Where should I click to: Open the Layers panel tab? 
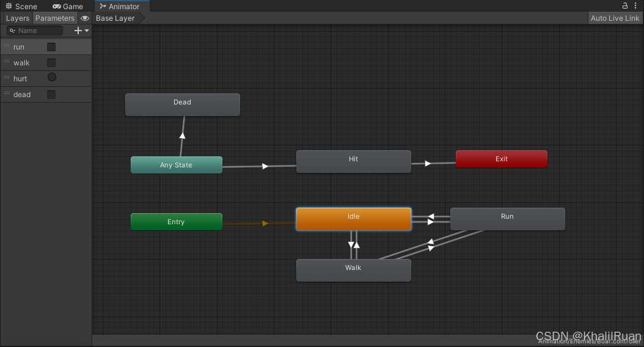coord(18,18)
